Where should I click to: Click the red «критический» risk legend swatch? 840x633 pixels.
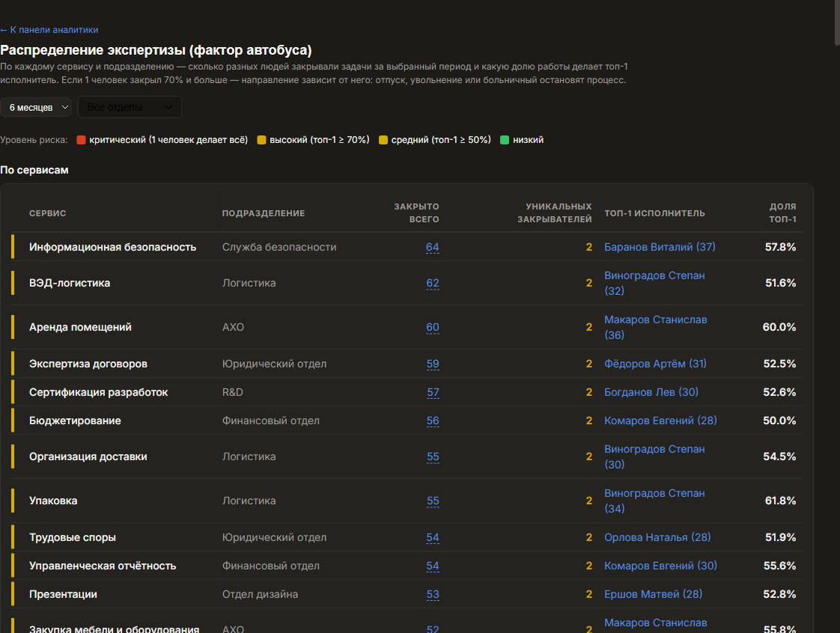click(x=82, y=140)
